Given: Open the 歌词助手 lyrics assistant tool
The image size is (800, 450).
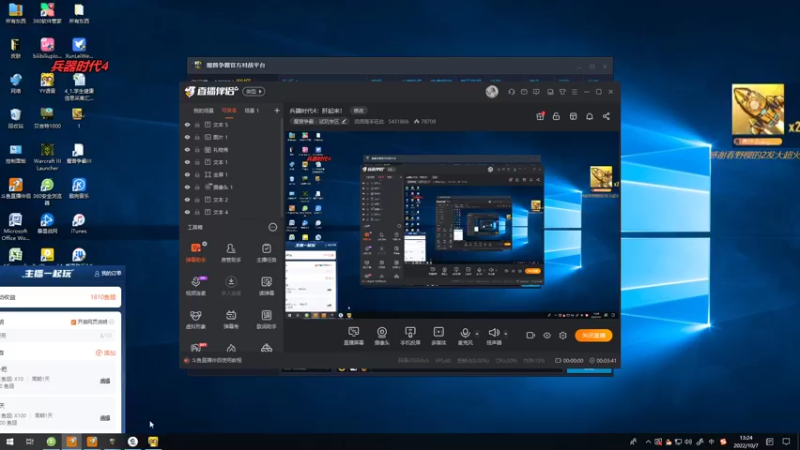Looking at the screenshot, I should click(266, 319).
